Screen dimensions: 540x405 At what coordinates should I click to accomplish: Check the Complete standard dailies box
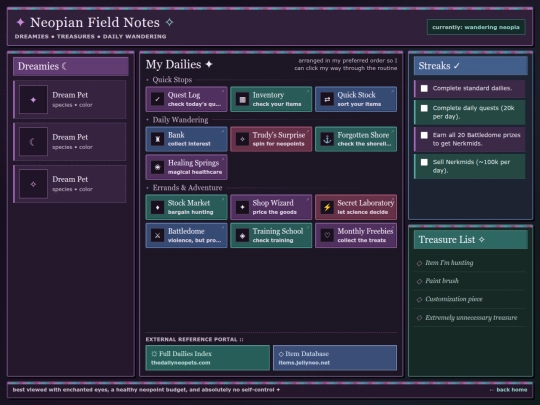[424, 89]
